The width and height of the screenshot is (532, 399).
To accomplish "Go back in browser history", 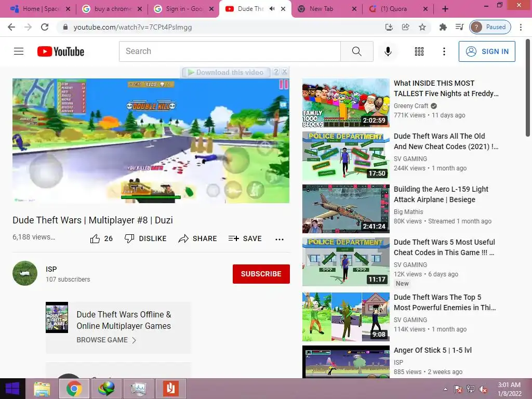I will point(11,27).
